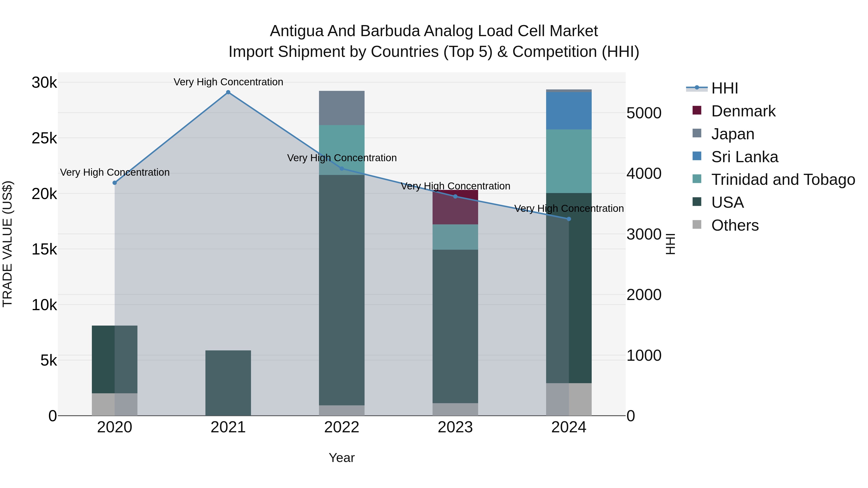Click the Denmark maroon legend swatch
The height and width of the screenshot is (488, 868).
pos(697,110)
